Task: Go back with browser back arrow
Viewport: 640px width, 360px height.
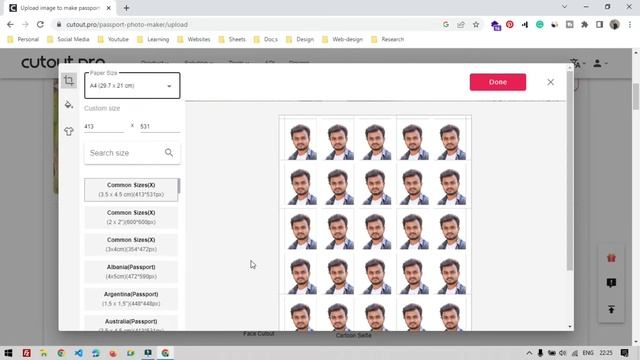Action: [x=10, y=24]
